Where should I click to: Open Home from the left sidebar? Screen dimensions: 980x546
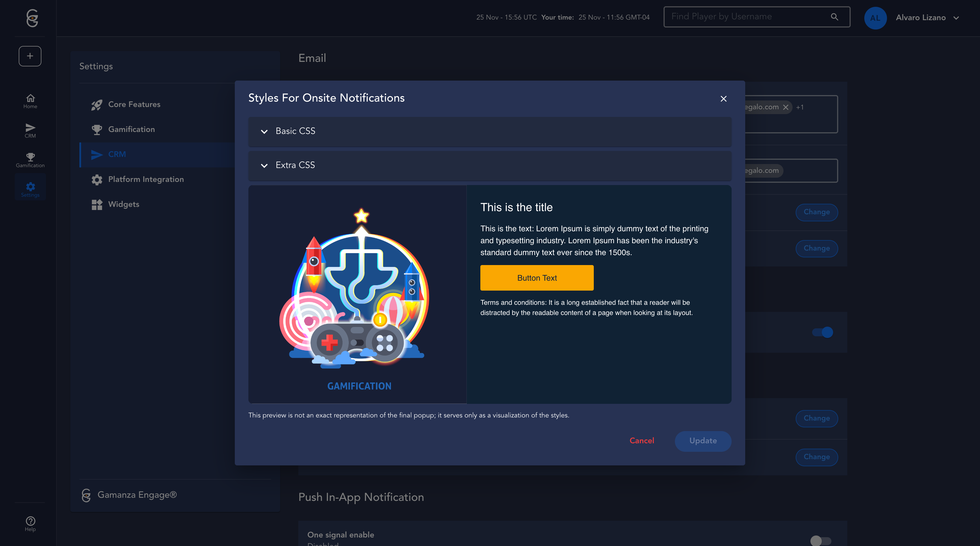30,101
